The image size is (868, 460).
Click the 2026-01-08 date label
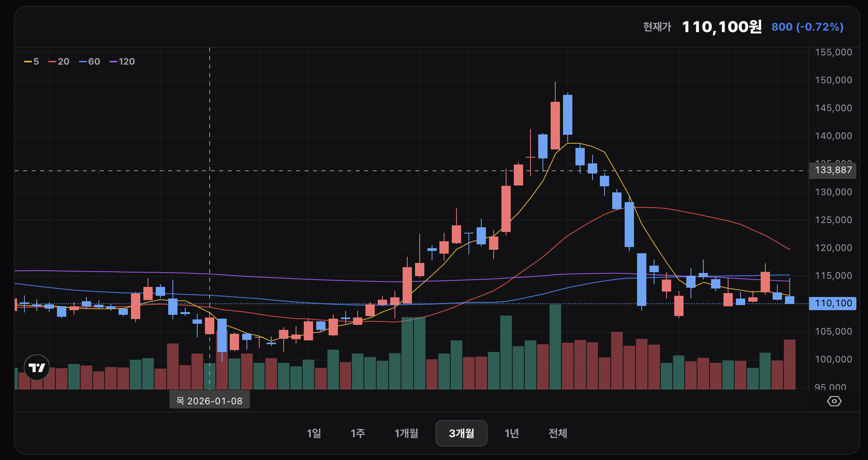pyautogui.click(x=209, y=401)
